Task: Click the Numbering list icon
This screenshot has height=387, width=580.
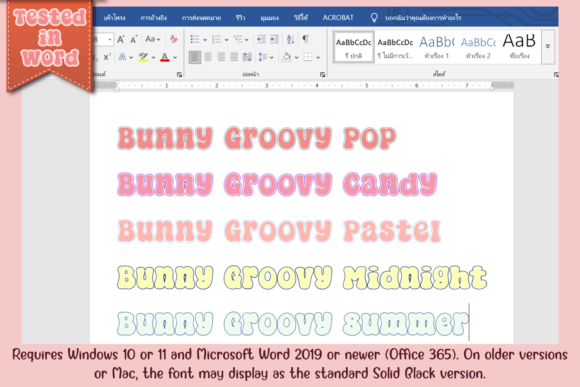Action: 216,39
